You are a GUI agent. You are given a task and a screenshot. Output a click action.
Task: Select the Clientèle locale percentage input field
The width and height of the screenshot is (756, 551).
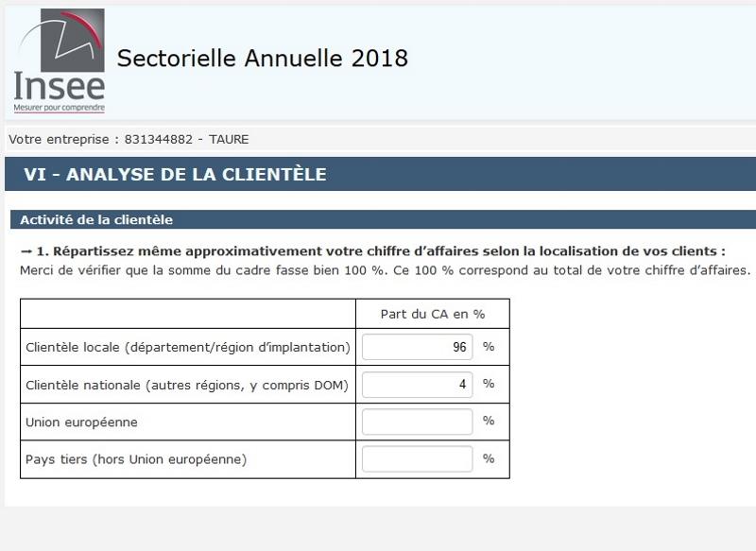point(416,347)
